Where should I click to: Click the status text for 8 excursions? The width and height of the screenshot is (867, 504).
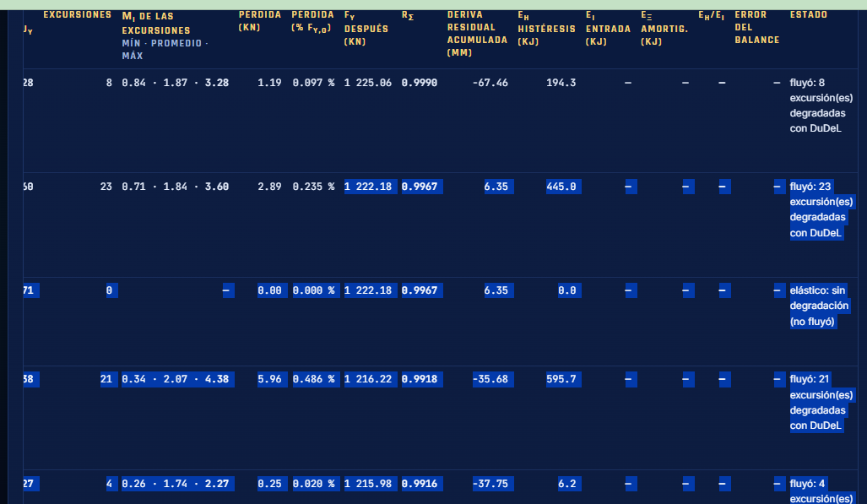coord(821,106)
